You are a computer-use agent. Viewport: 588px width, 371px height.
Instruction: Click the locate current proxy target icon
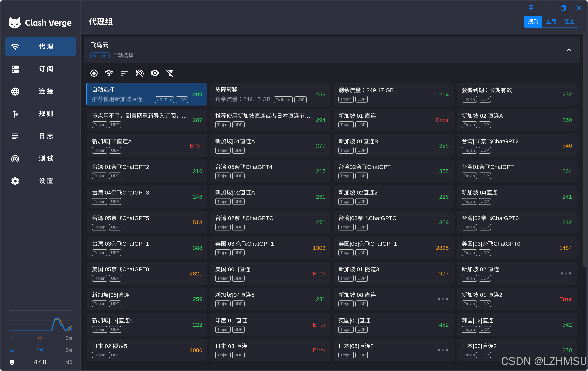click(94, 73)
